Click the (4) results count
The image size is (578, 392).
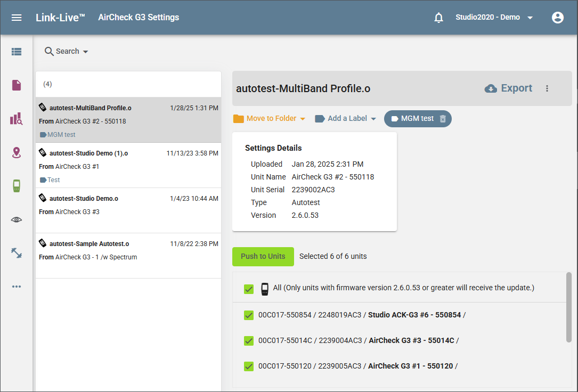click(x=47, y=84)
